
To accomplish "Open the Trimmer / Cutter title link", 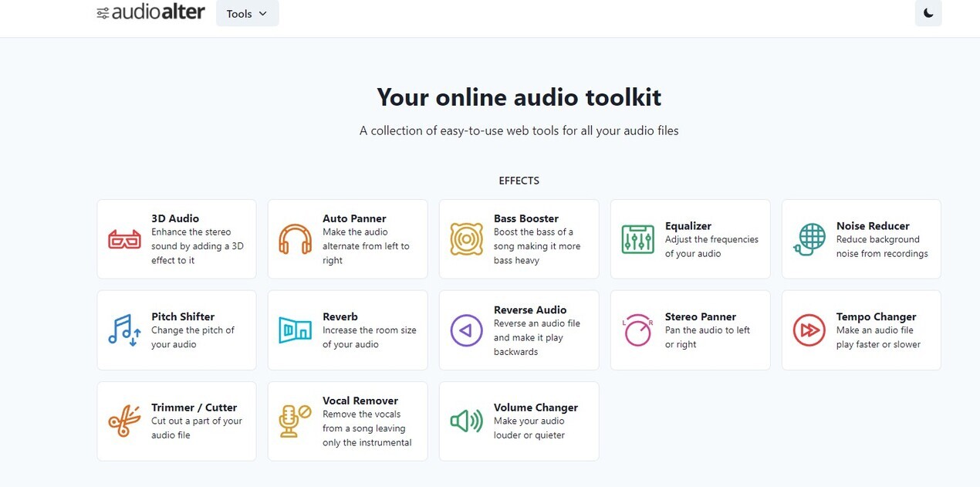I will 194,408.
